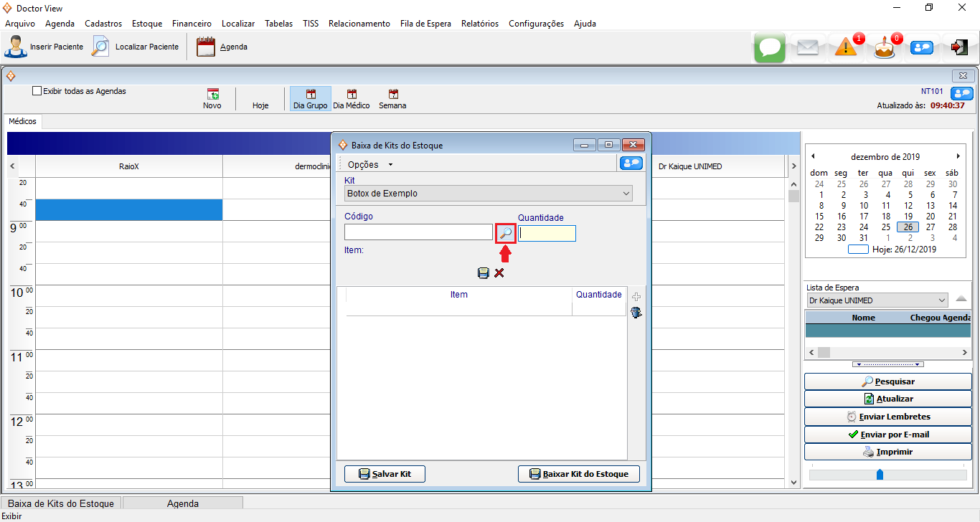Viewport: 980px width, 522px height.
Task: Open the Opções dropdown menu
Action: 370,164
